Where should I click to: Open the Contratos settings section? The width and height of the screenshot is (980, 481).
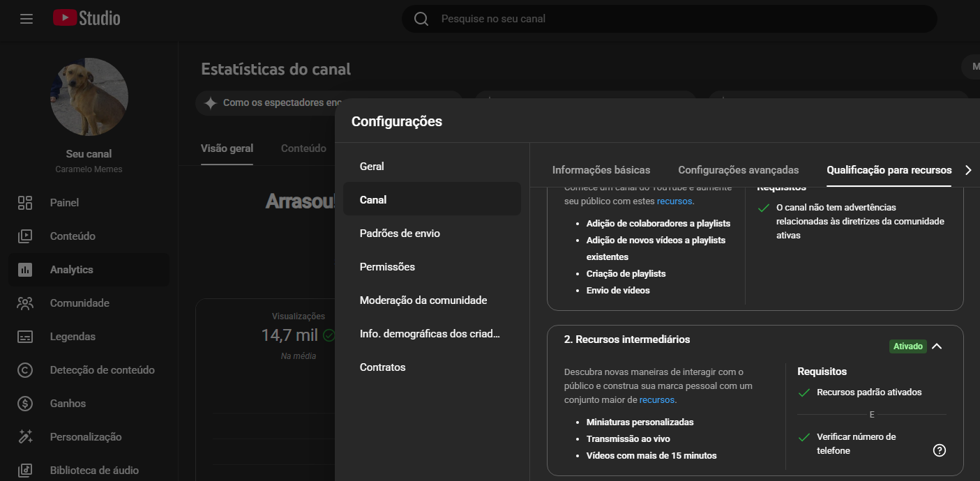click(x=432, y=367)
